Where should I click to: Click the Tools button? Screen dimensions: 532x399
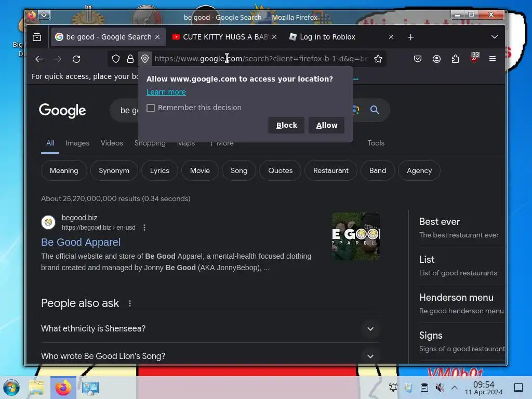click(x=376, y=143)
